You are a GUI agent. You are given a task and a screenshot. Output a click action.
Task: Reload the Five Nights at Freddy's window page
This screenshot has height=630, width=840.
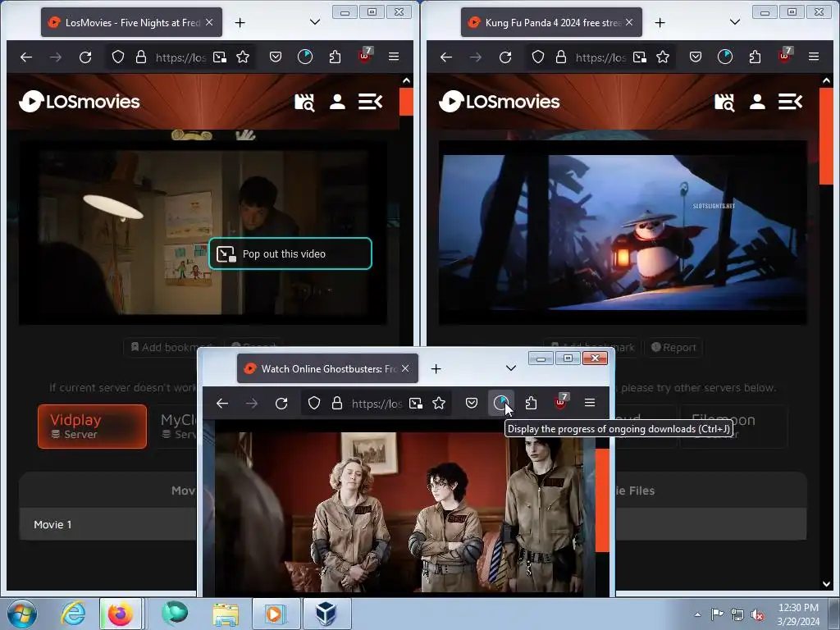tap(85, 57)
